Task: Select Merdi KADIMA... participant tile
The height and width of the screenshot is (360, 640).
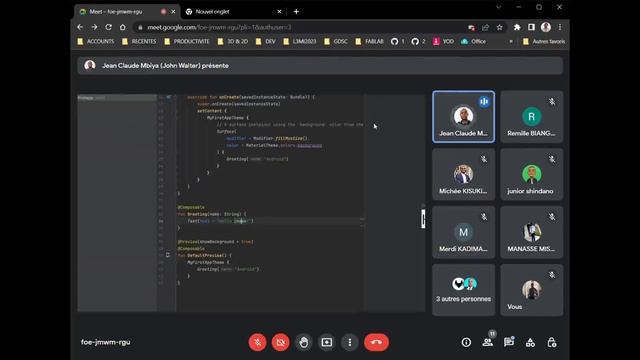Action: pyautogui.click(x=463, y=232)
